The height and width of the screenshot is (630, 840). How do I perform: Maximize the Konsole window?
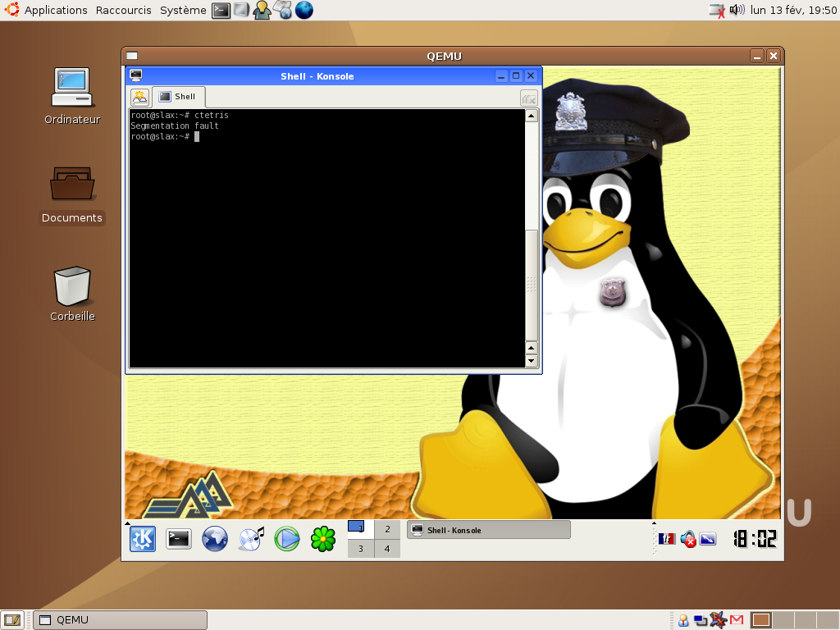point(516,76)
